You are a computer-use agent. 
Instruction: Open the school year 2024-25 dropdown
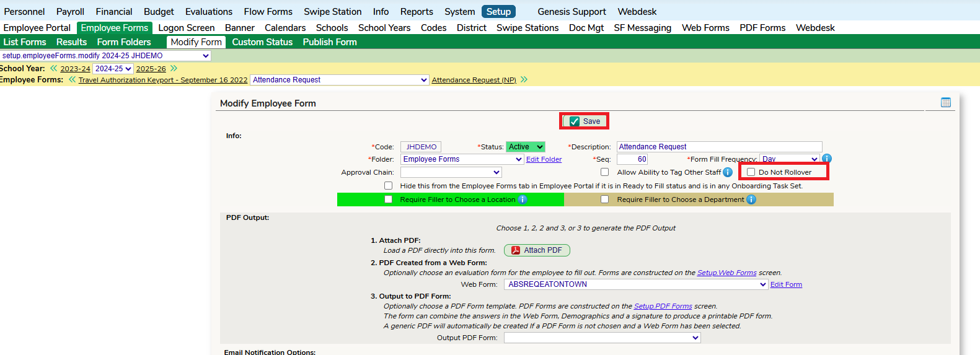[113, 69]
